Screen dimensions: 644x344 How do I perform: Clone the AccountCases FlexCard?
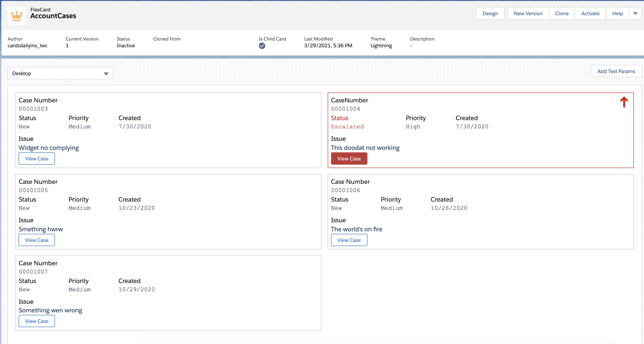click(x=561, y=14)
